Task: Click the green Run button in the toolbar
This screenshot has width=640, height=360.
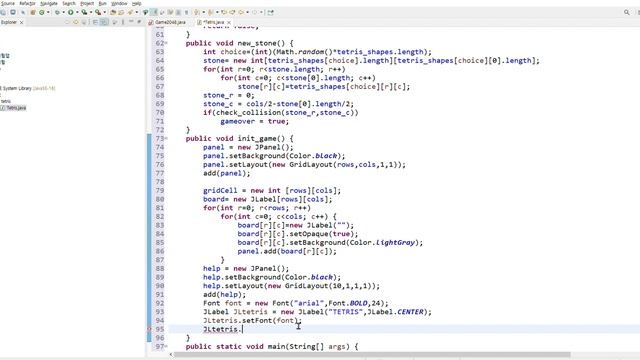Action: click(71, 12)
